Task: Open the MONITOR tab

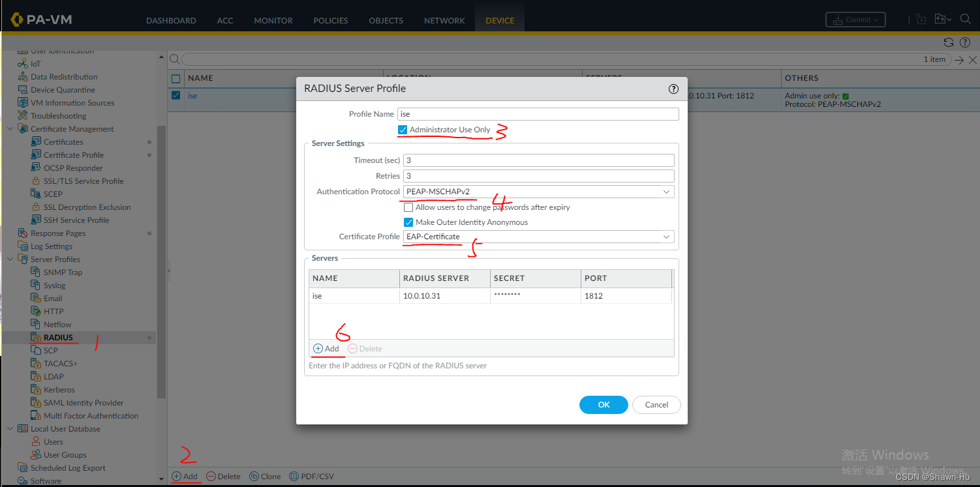Action: point(273,20)
